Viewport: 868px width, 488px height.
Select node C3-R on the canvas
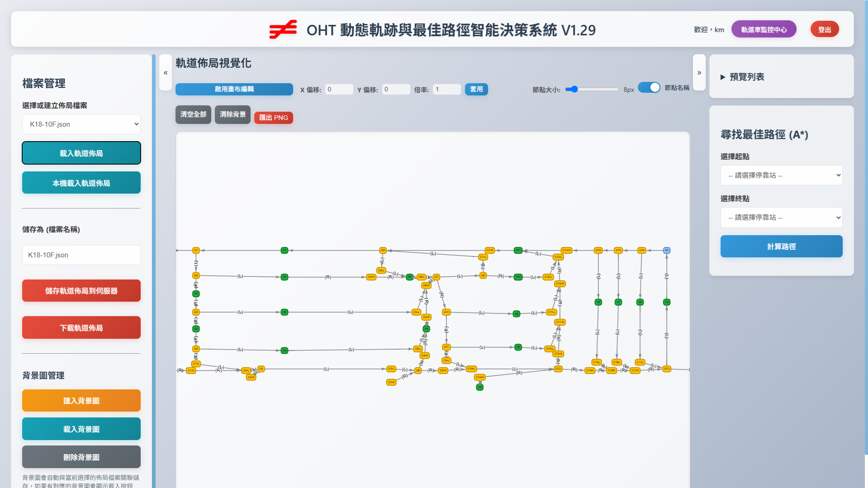(x=391, y=382)
